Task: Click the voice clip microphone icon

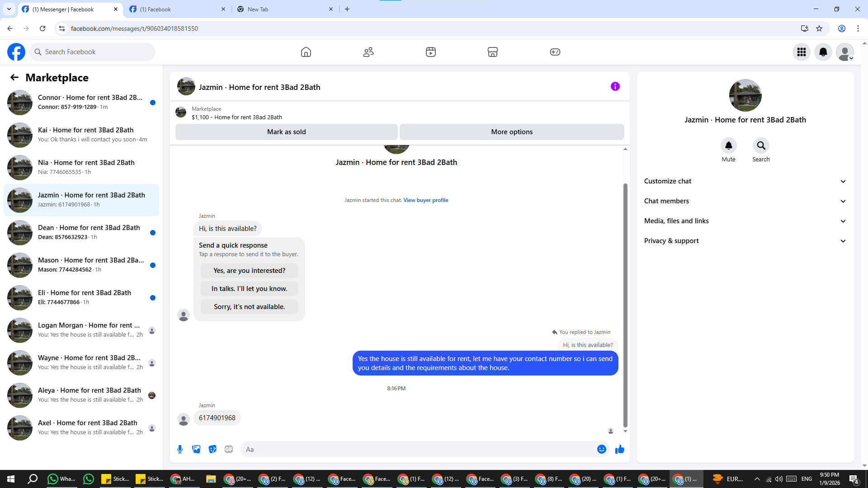Action: 180,449
